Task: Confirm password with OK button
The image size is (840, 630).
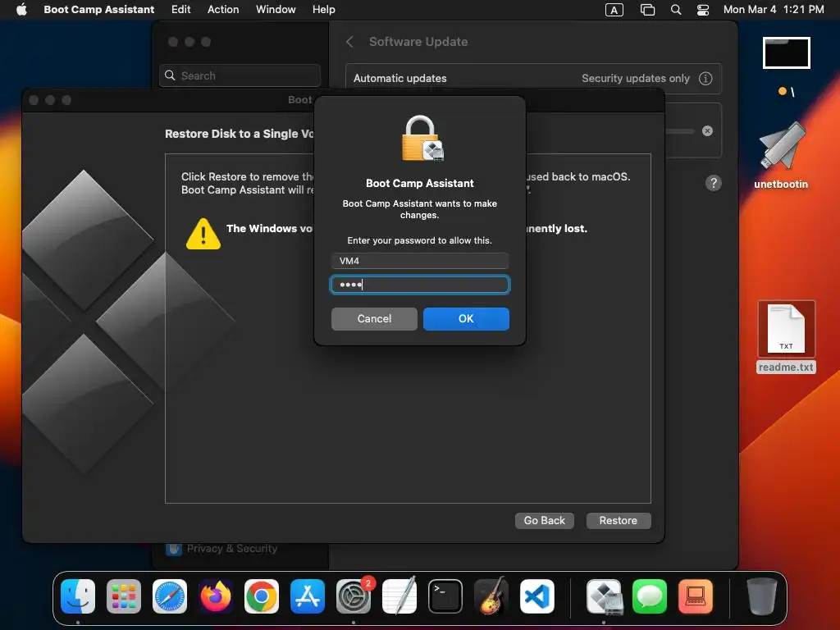Action: point(466,319)
